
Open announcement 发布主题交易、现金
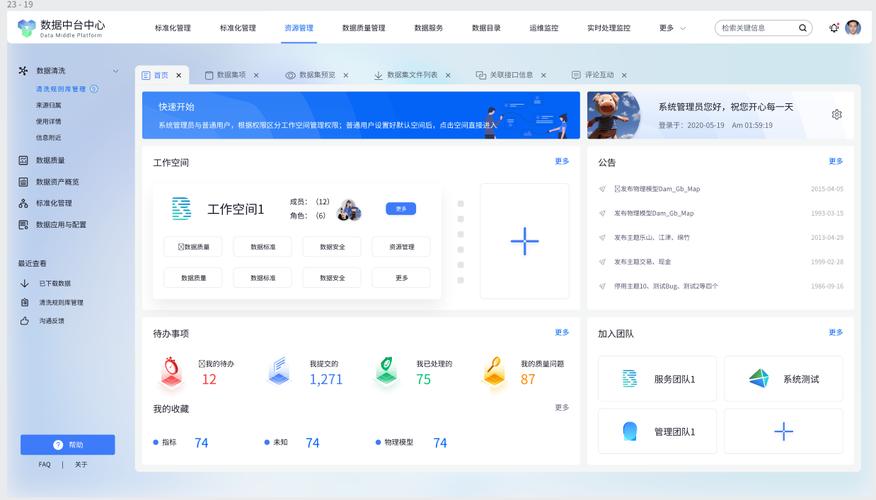click(x=642, y=261)
